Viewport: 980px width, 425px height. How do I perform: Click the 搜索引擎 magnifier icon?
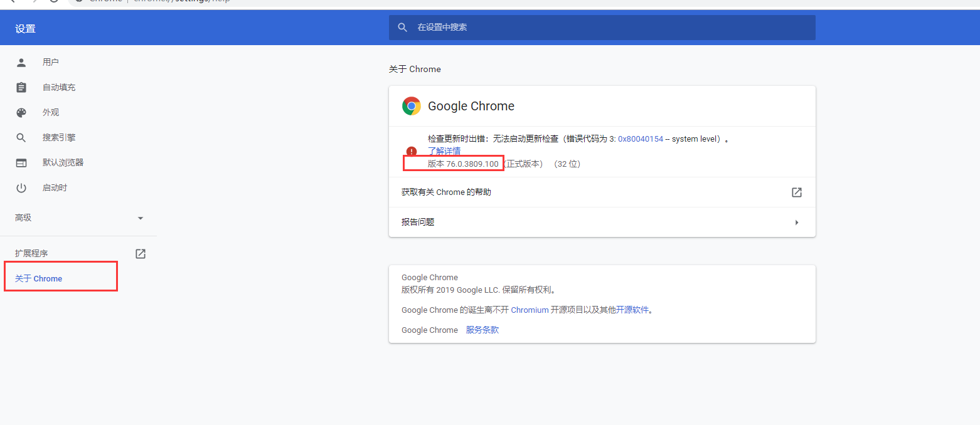point(21,137)
